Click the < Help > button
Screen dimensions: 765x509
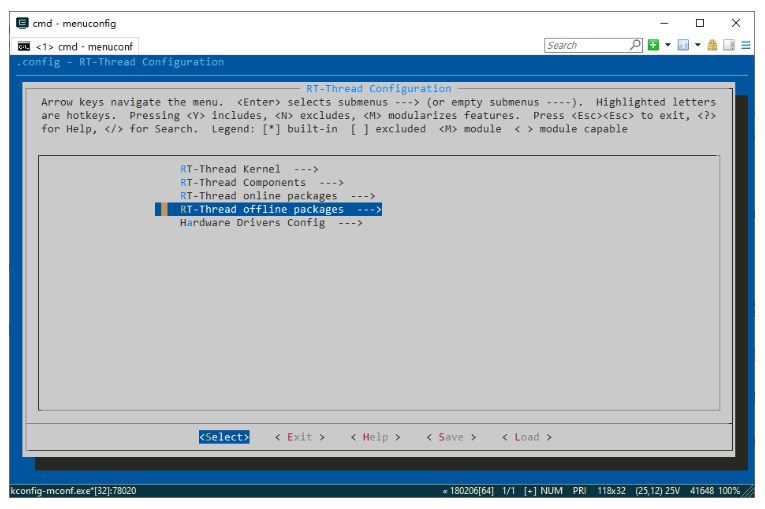point(375,437)
